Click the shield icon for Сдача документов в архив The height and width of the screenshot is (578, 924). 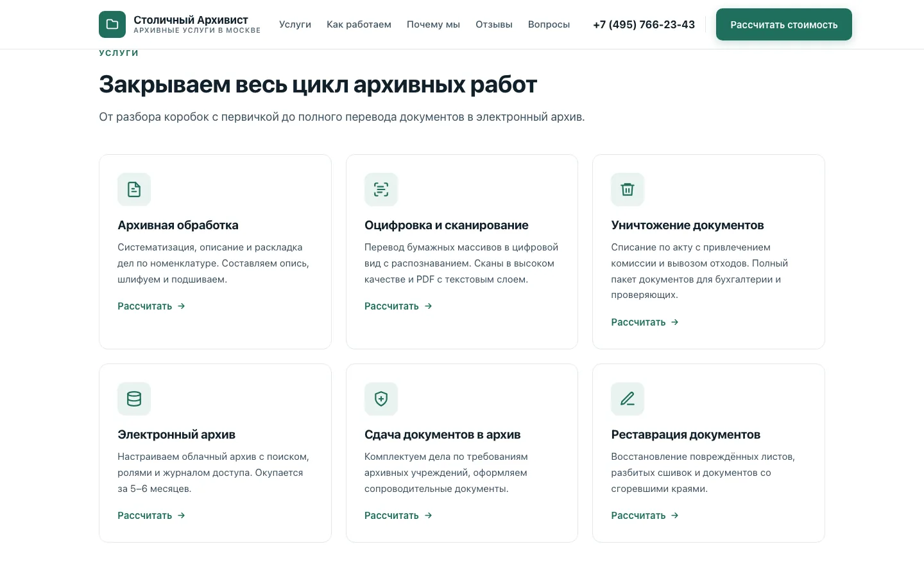(381, 399)
